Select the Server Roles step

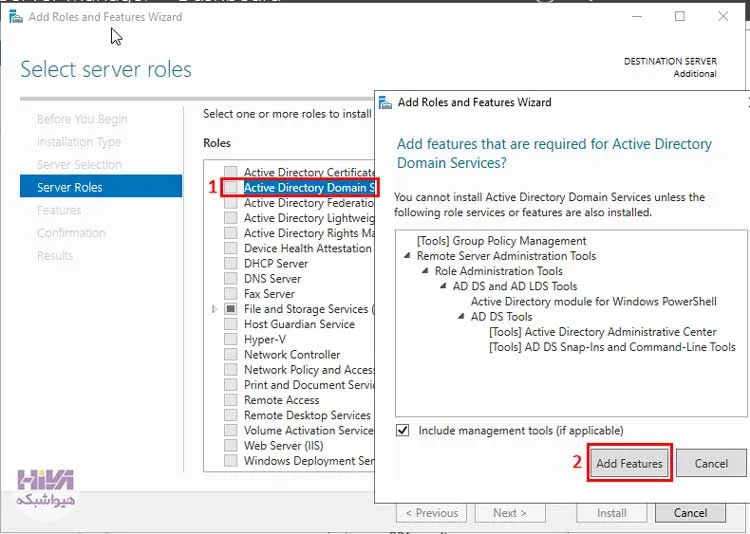[101, 187]
